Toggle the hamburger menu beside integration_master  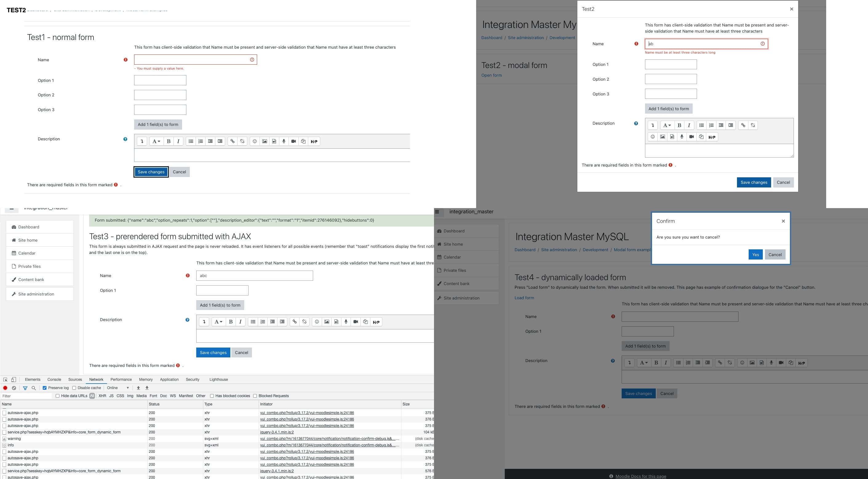(x=437, y=212)
